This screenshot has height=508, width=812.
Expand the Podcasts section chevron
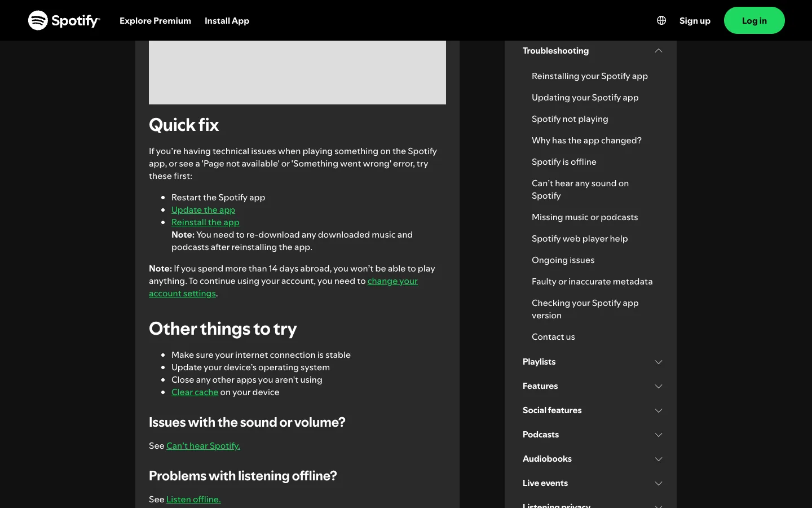658,435
